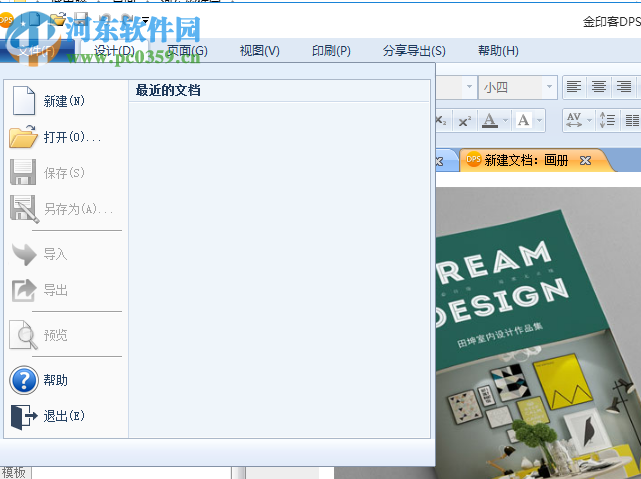Center-align text in the toolbar

pyautogui.click(x=599, y=87)
